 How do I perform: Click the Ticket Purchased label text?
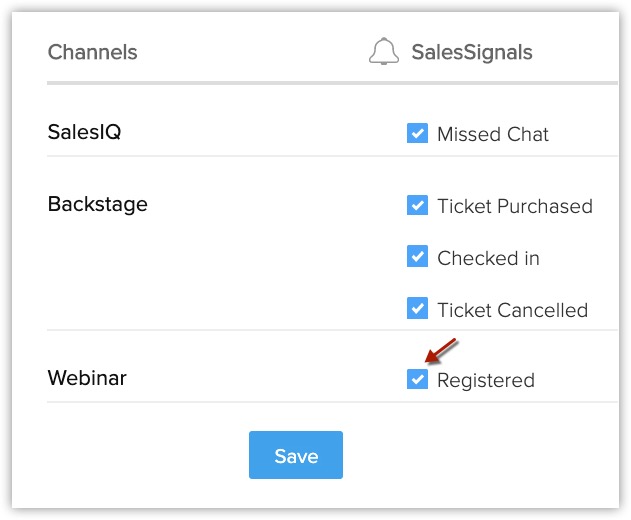coord(515,206)
